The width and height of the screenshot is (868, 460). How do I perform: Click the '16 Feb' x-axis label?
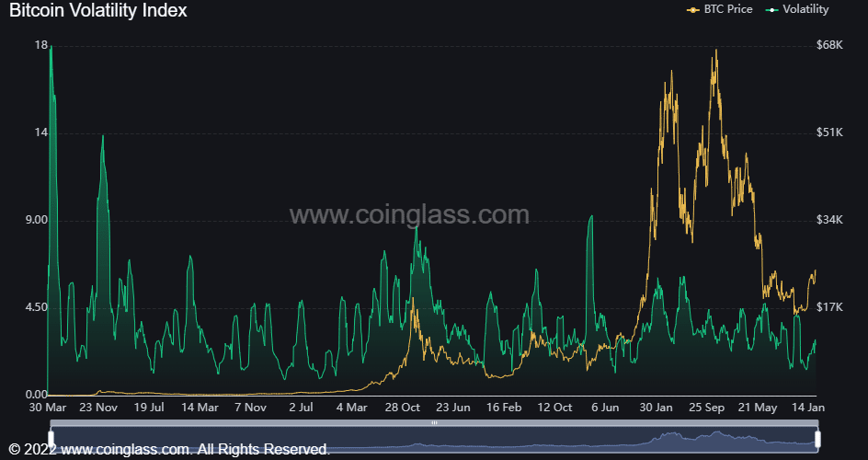pos(504,408)
